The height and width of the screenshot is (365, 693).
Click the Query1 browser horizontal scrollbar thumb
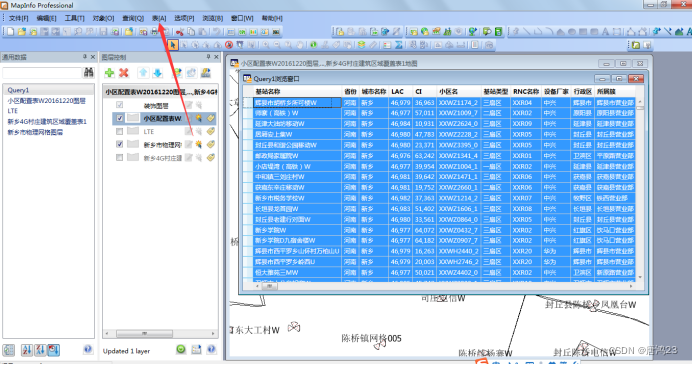coord(270,286)
